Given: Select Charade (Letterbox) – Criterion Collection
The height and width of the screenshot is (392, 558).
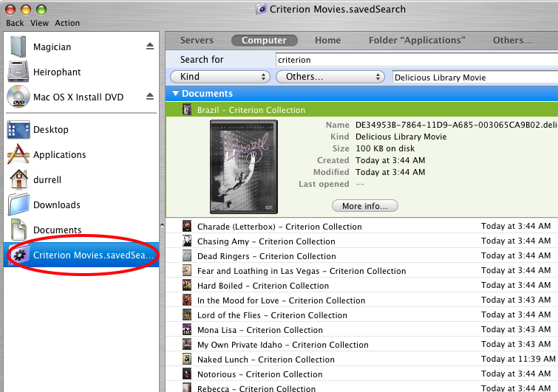Looking at the screenshot, I should tap(279, 227).
